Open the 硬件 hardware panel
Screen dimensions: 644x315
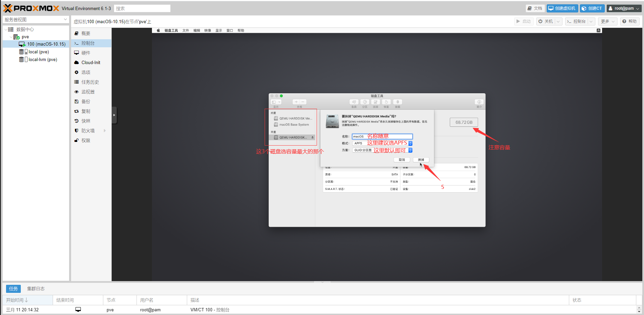[x=86, y=53]
